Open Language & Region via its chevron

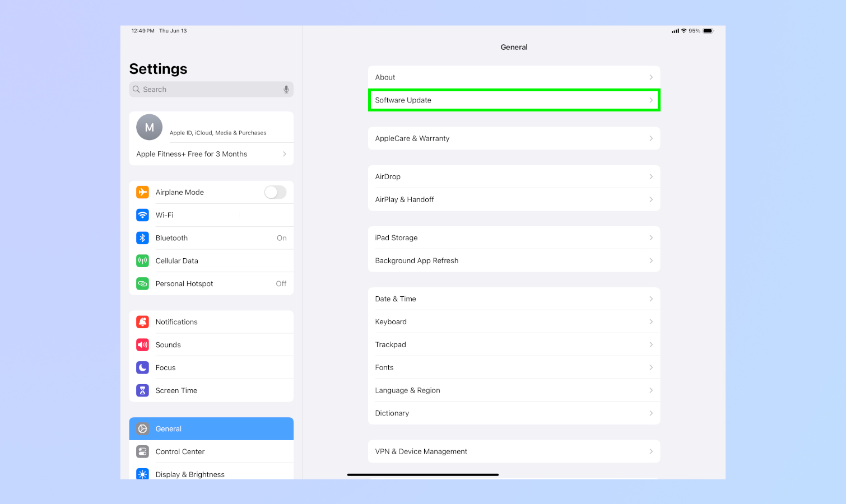click(x=651, y=390)
